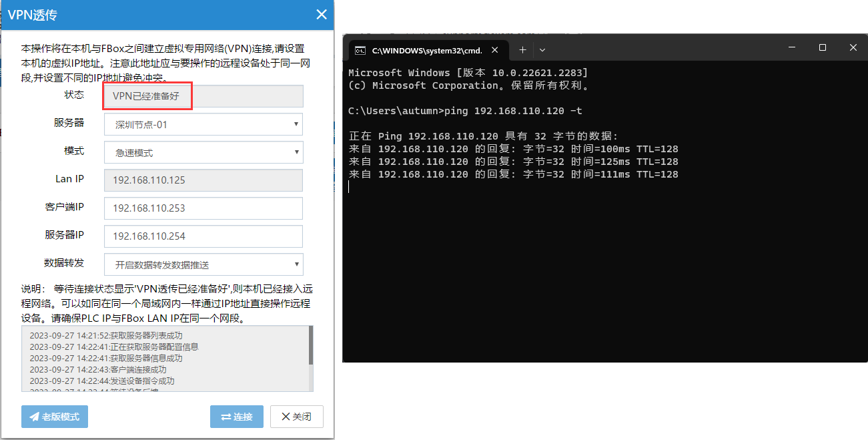The width and height of the screenshot is (868, 440).
Task: Open a new terminal tab with plus
Action: pos(522,49)
